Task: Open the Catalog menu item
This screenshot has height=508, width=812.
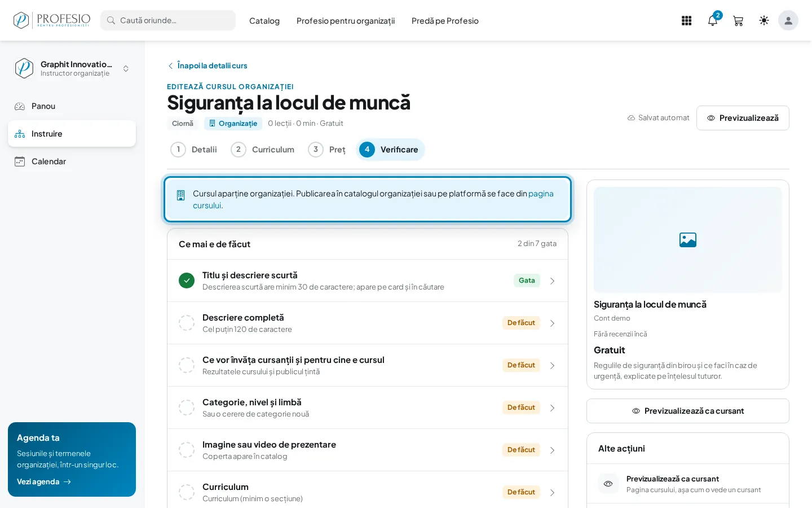Action: (264, 21)
